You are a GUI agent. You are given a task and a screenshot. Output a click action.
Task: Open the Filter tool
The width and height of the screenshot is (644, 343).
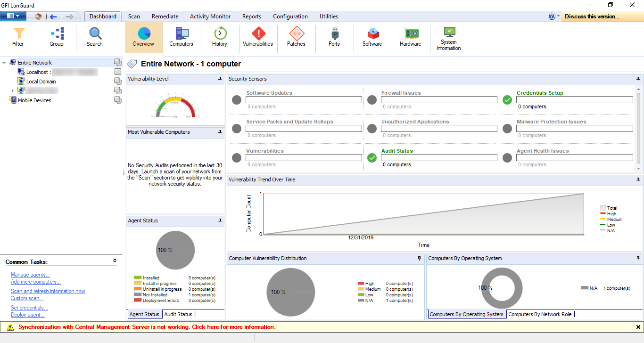click(18, 37)
